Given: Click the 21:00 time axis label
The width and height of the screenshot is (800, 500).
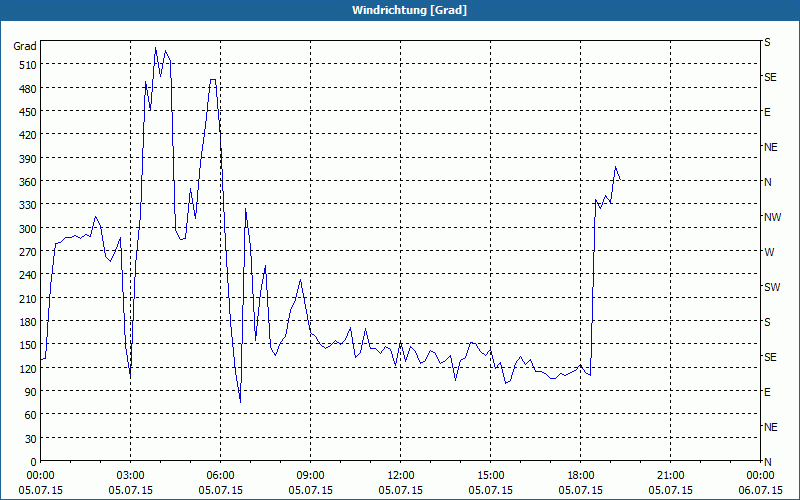Looking at the screenshot, I should coord(670,476).
